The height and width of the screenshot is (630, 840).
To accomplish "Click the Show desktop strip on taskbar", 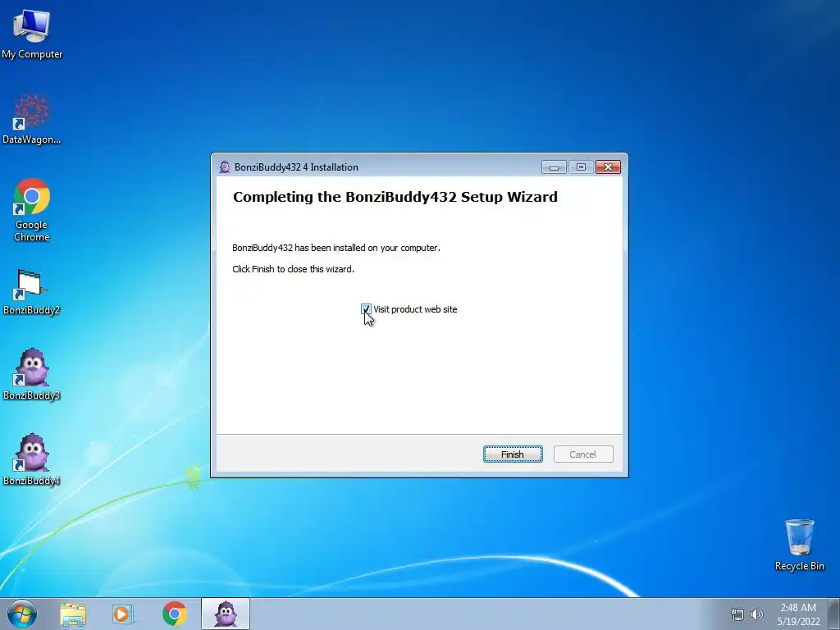I will tap(834, 614).
